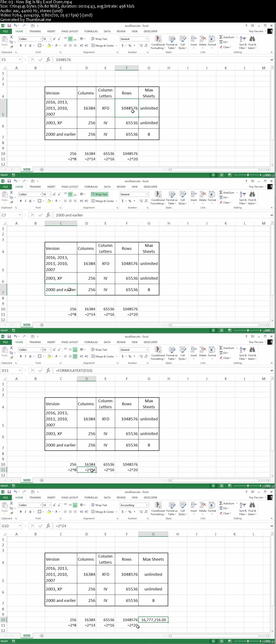Viewport: 276px width, 644px height.
Task: Select the SIZES sheet tab in the C7 window
Action: tap(27, 325)
